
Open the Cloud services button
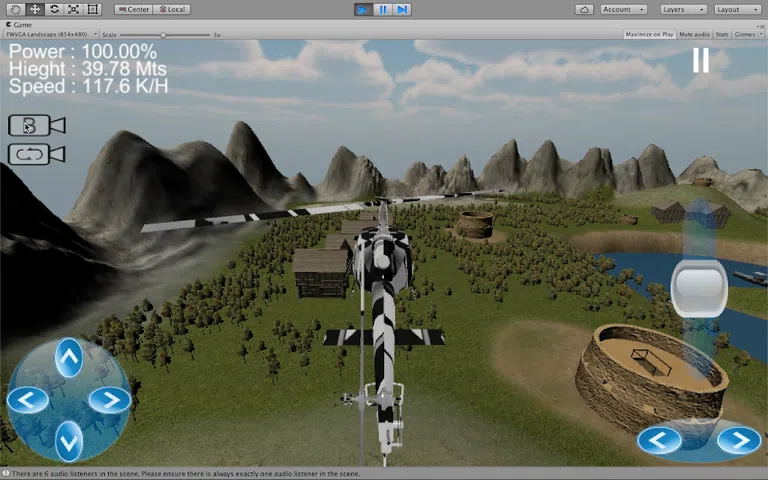584,9
